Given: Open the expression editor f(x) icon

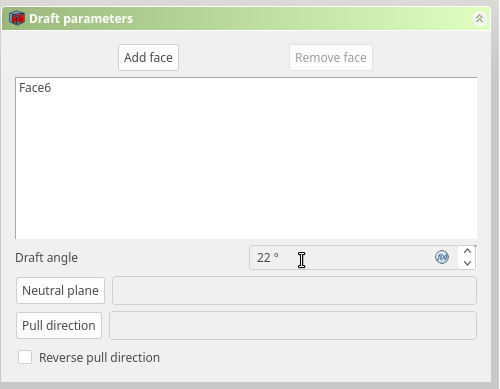Looking at the screenshot, I should [x=442, y=257].
